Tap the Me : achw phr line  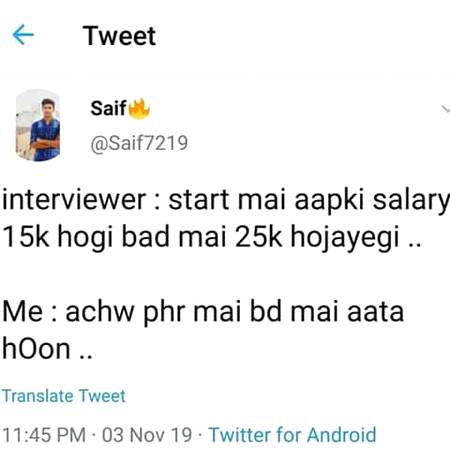(x=203, y=312)
